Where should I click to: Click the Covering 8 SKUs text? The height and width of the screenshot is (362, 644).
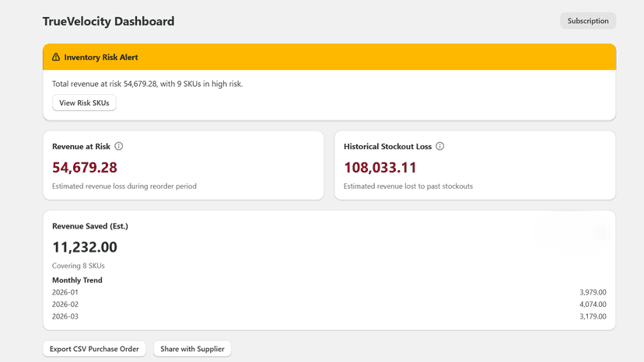[x=79, y=266]
